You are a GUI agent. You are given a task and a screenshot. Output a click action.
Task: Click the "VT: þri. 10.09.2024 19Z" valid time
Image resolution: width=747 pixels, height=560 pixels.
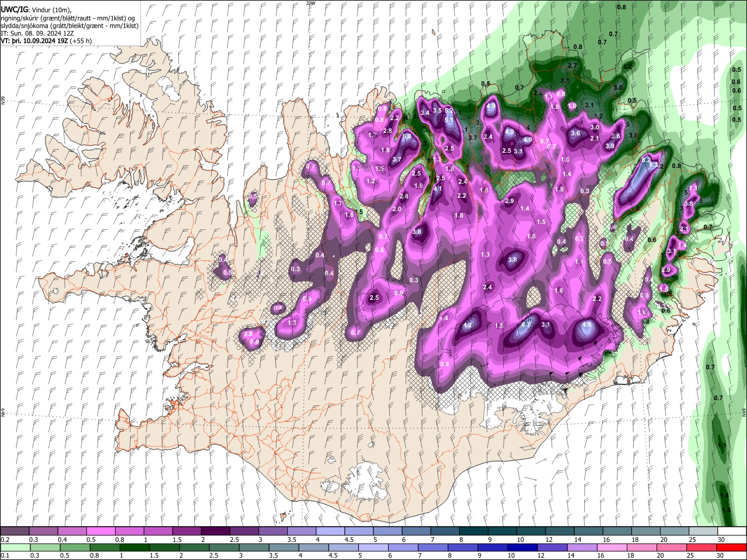tap(34, 41)
